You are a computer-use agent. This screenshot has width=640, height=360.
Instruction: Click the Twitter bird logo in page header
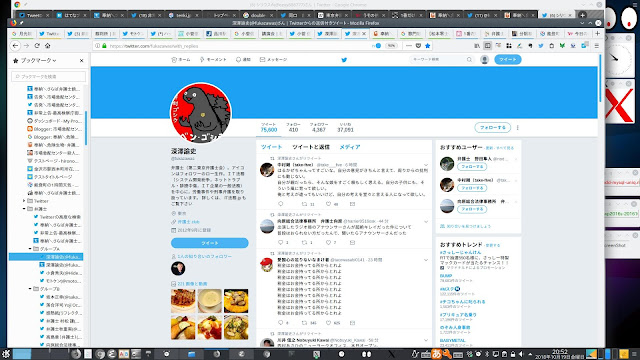[x=344, y=60]
